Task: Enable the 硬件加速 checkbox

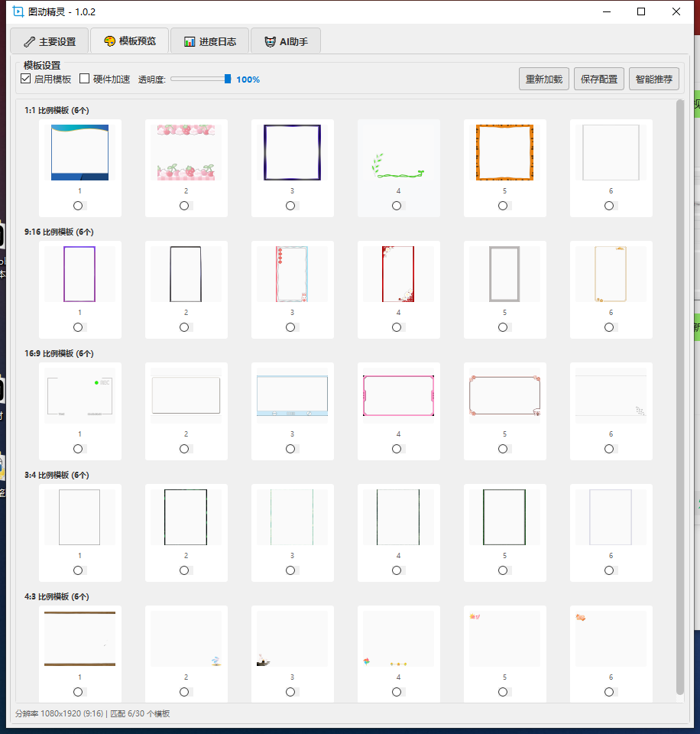Action: (85, 79)
